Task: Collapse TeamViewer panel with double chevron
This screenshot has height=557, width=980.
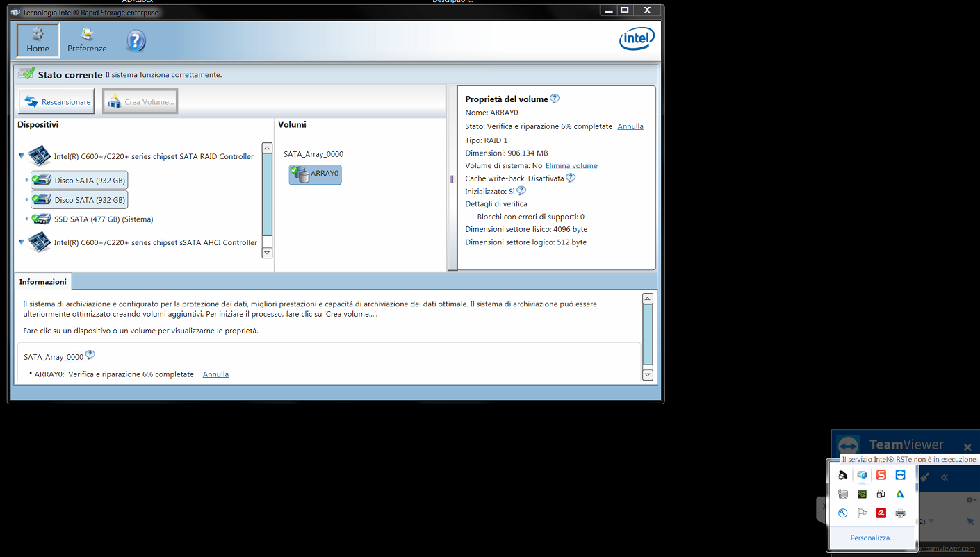Action: 944,477
